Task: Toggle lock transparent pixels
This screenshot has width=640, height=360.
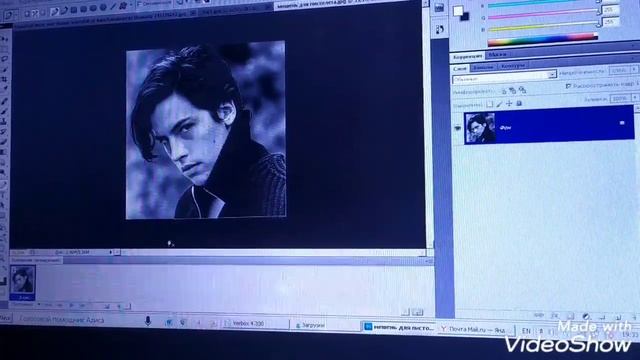Action: [490, 104]
